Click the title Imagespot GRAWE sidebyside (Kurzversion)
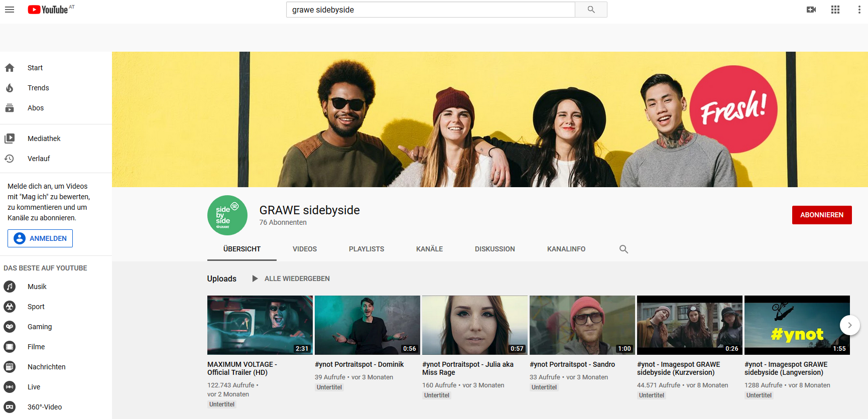This screenshot has height=419, width=868. pos(679,368)
